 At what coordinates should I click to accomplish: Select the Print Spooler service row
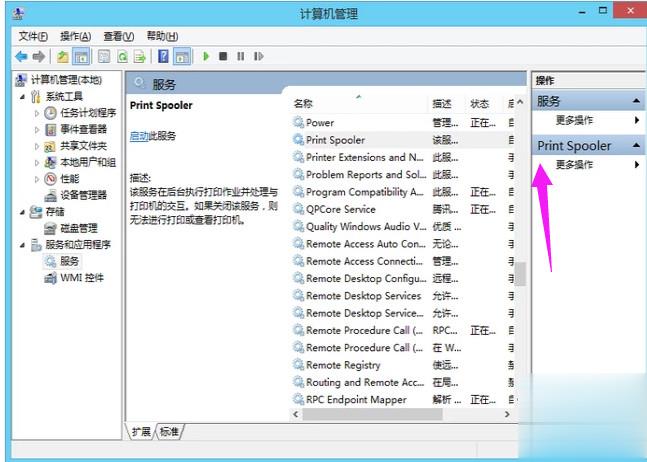coord(403,140)
